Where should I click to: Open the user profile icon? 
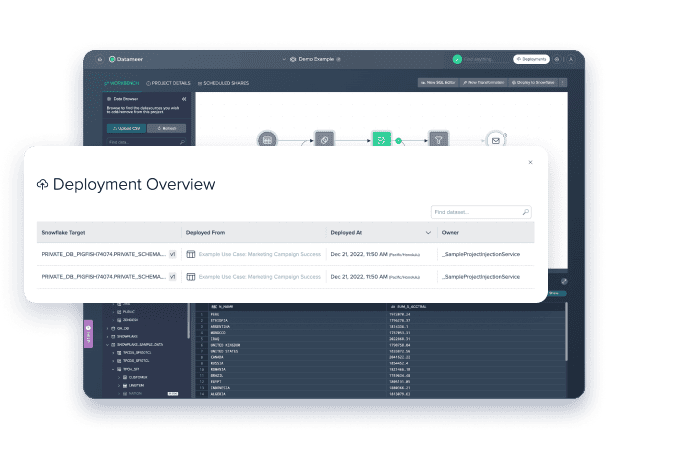pyautogui.click(x=571, y=59)
